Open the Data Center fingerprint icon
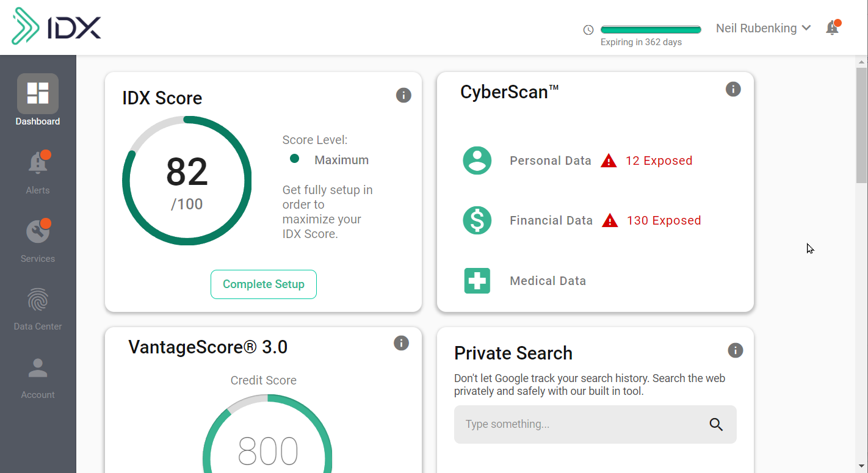This screenshot has height=473, width=868. coord(38,300)
